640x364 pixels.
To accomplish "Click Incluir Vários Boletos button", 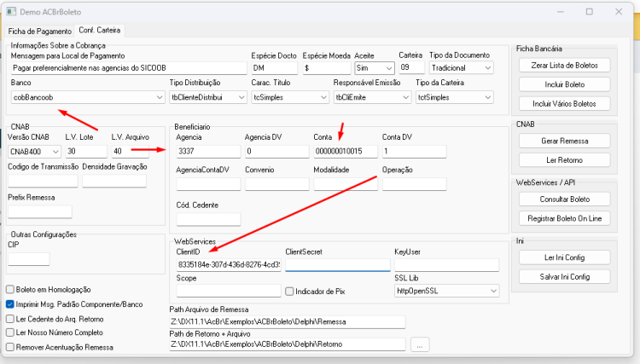I will [x=565, y=103].
